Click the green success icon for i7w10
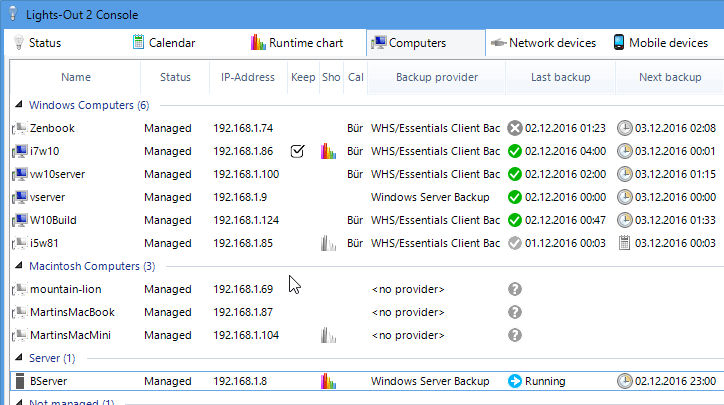Viewport: 724px width, 405px height. [x=514, y=151]
